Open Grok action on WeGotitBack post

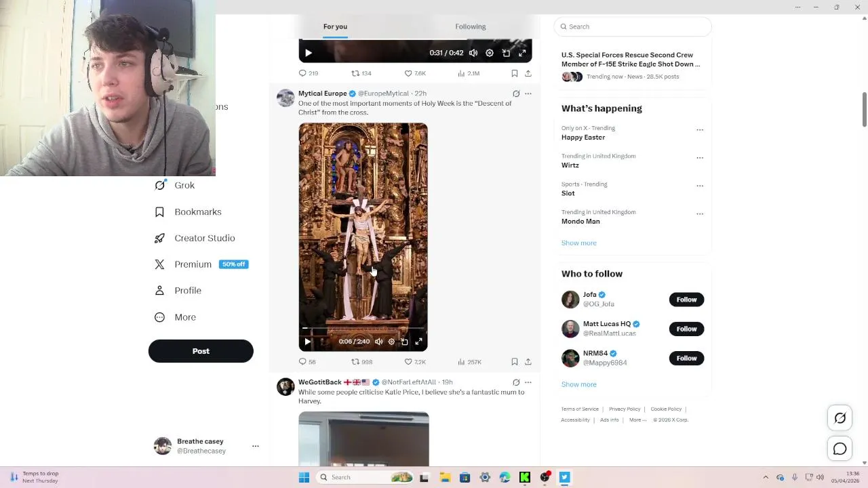click(516, 382)
